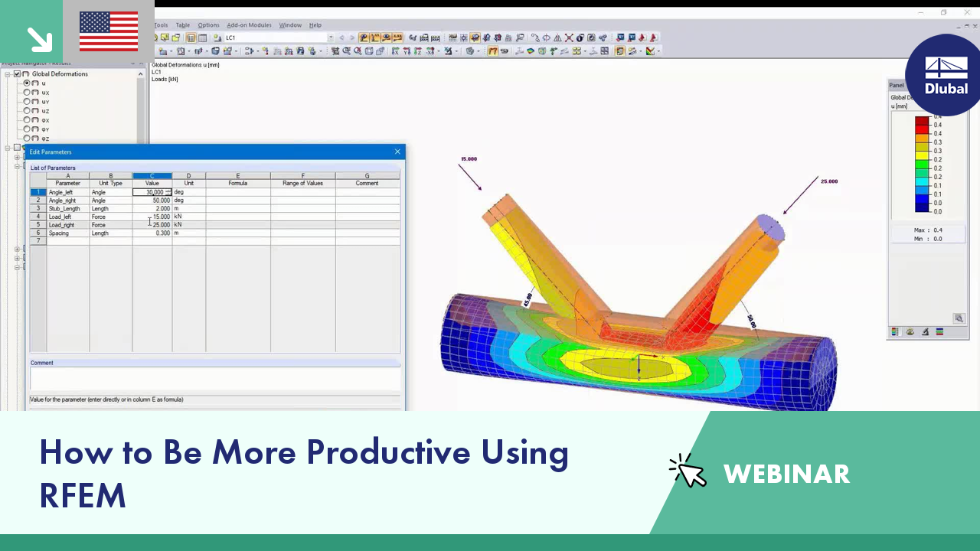Select the color scale icon below the results panel
This screenshot has width=980, height=551.
[894, 331]
